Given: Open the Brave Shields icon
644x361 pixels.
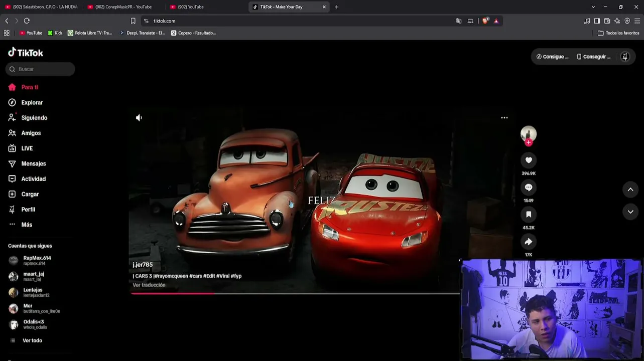Looking at the screenshot, I should tap(485, 21).
